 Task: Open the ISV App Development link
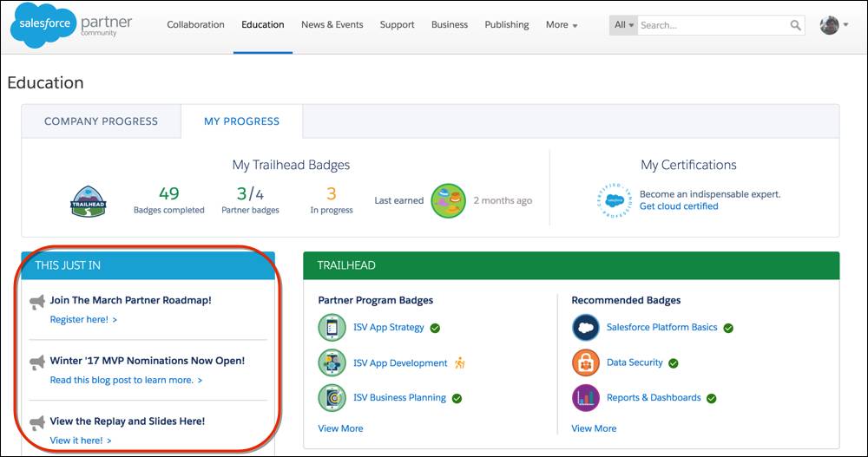400,363
